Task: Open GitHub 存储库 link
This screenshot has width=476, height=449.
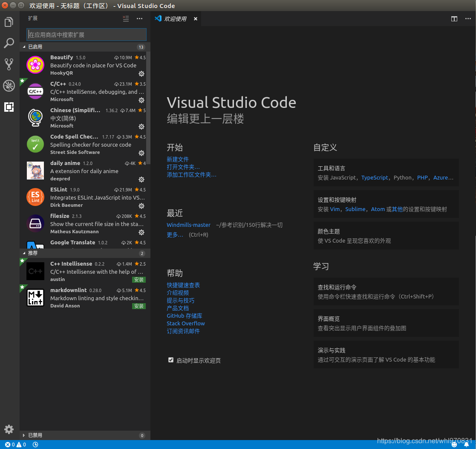Action: point(184,316)
